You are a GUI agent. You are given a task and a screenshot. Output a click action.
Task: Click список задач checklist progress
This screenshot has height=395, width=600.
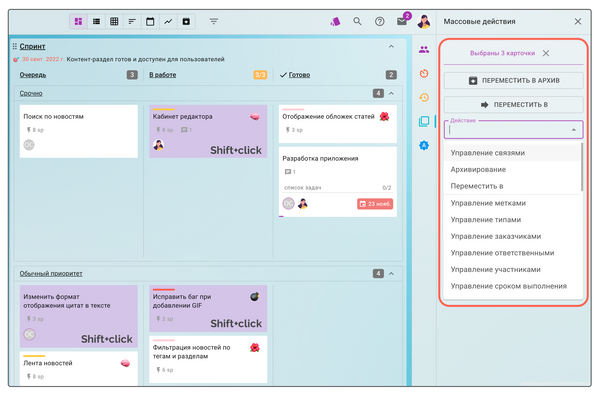coord(338,188)
